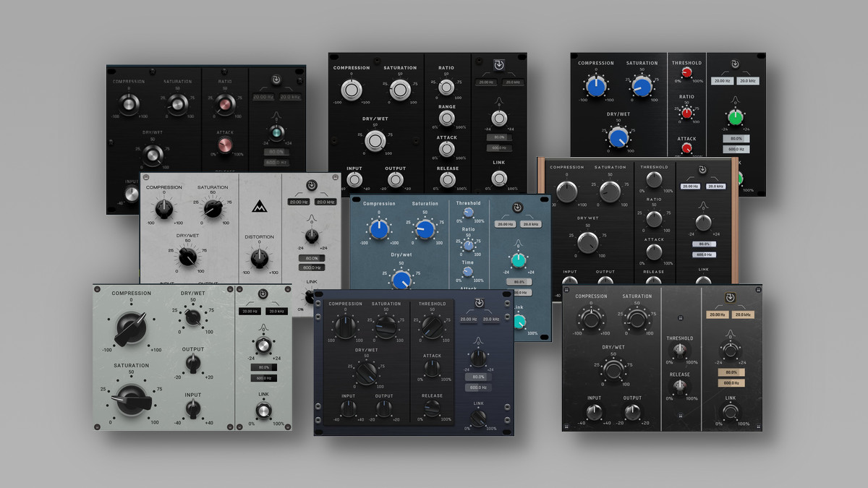Select the tan 600.0 Hz field

pyautogui.click(x=731, y=382)
